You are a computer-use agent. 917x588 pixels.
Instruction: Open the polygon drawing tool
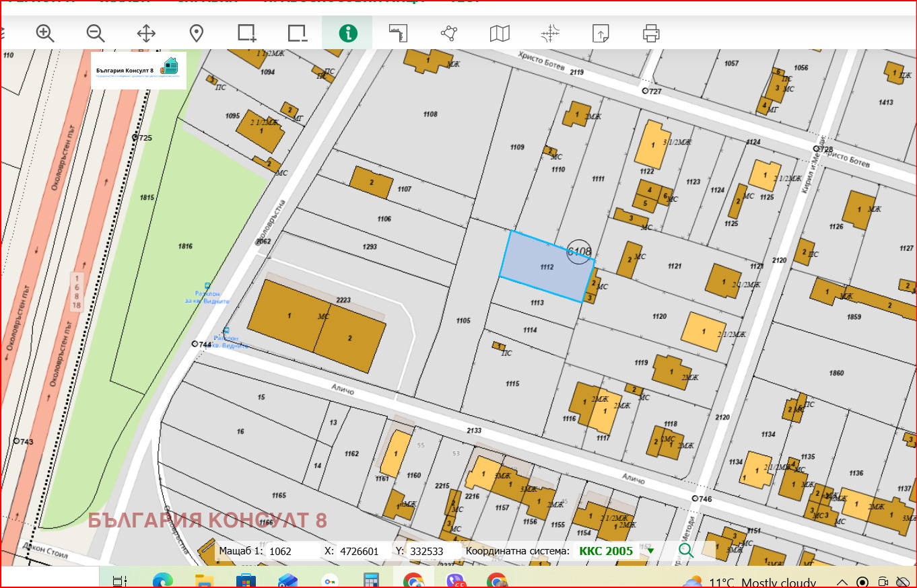click(449, 33)
